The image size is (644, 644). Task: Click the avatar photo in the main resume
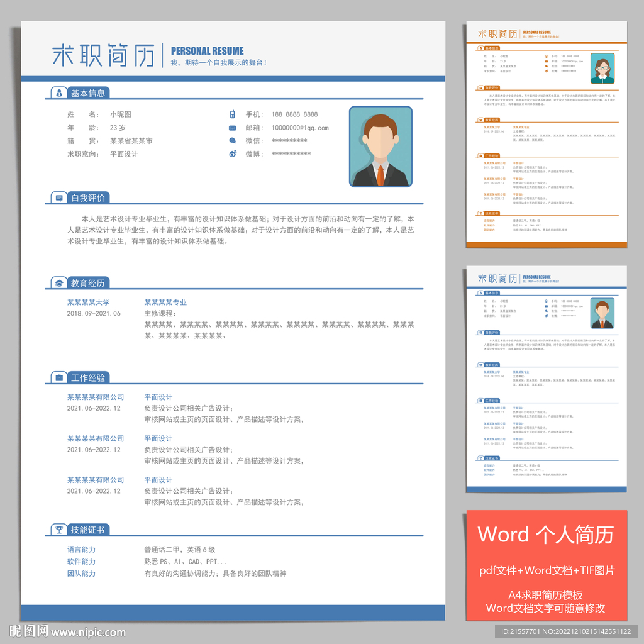(380, 147)
